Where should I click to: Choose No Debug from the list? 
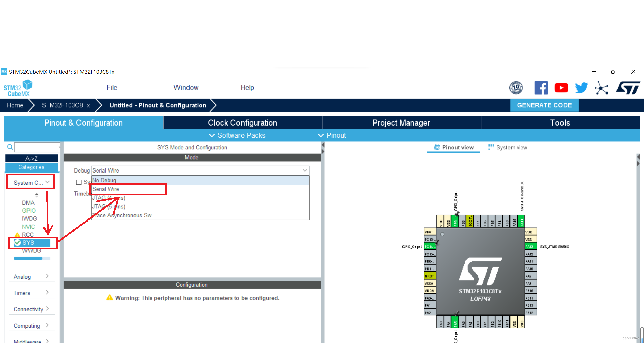200,180
